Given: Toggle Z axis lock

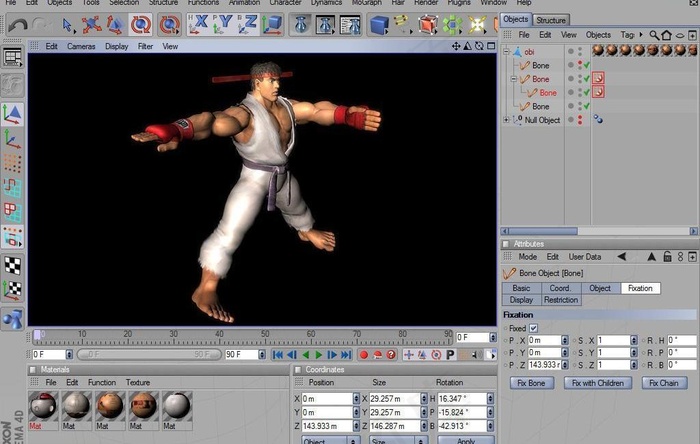Looking at the screenshot, I should (247, 24).
